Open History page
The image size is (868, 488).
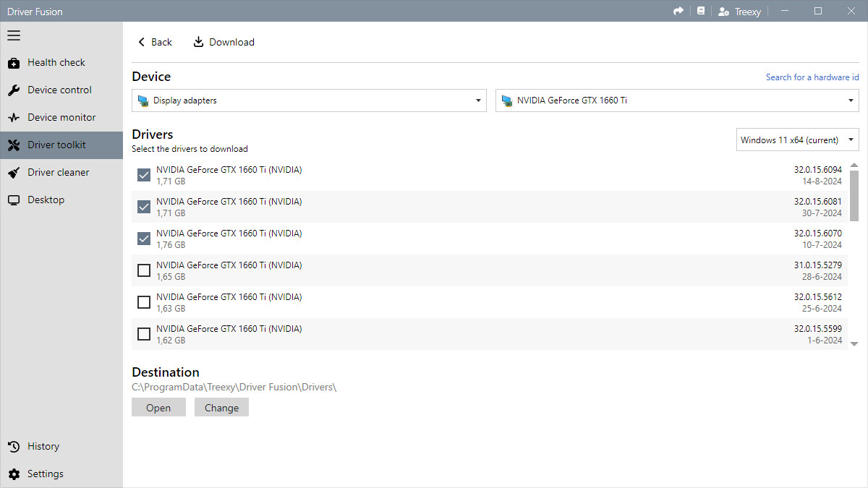pos(61,447)
